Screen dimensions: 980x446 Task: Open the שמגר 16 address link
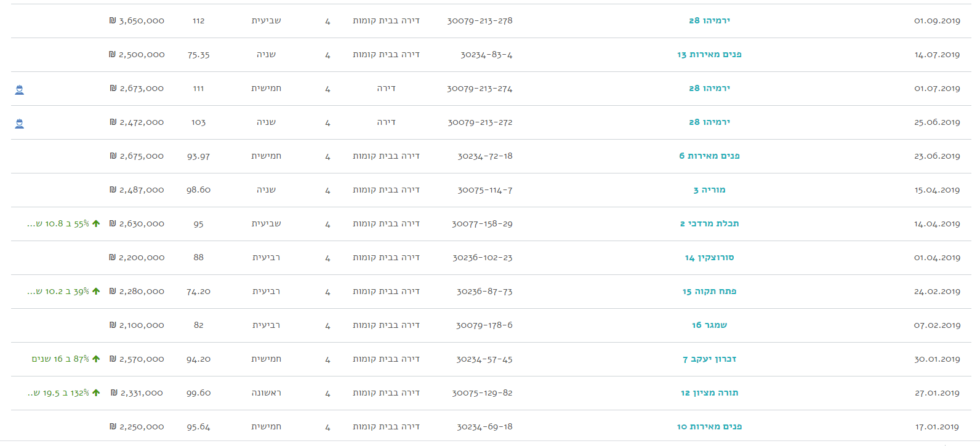(x=709, y=325)
